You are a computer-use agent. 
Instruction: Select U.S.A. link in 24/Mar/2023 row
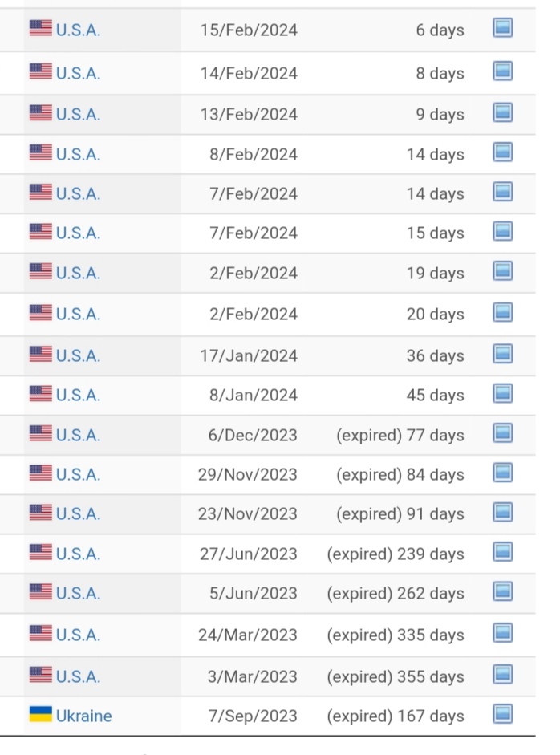(x=78, y=635)
